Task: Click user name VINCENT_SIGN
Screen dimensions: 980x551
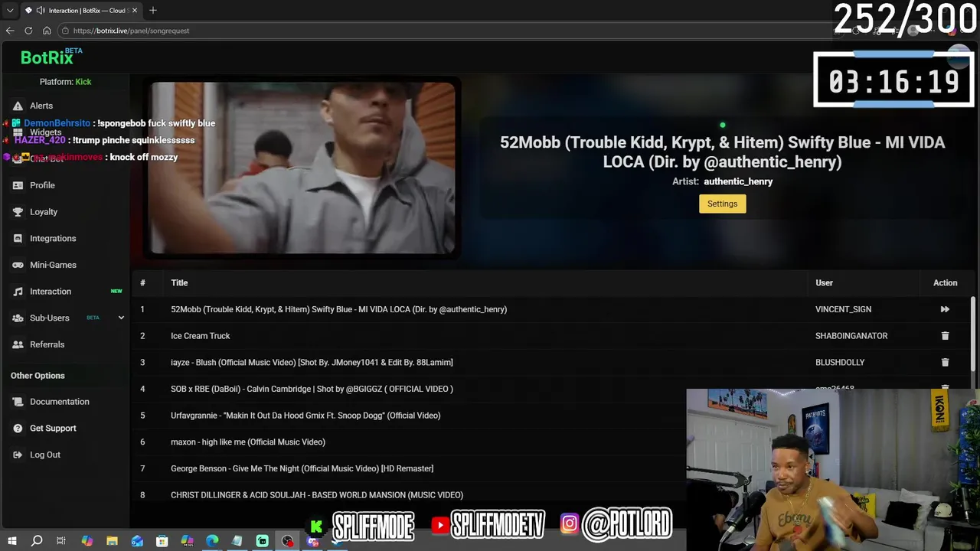Action: point(843,309)
